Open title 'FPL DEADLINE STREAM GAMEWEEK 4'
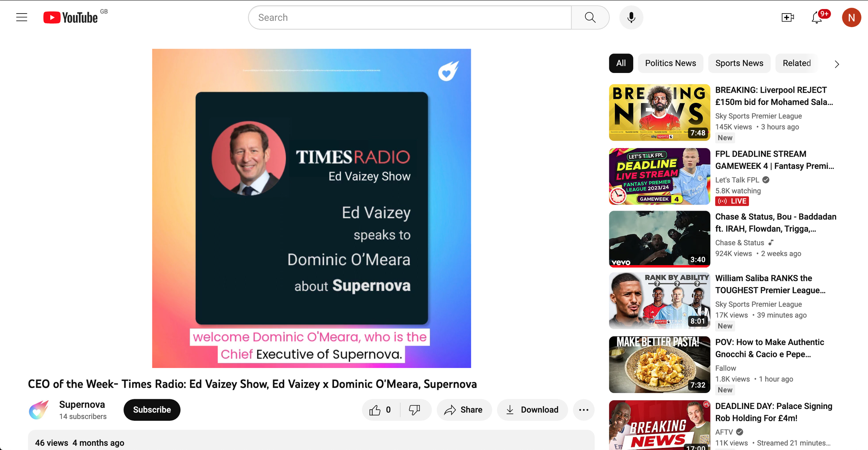Screen dimensions: 868x450 775,160
